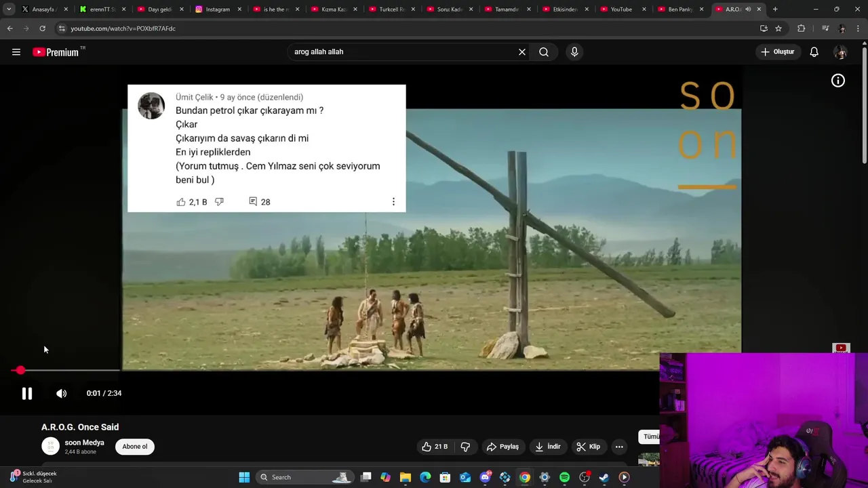Open more actions three-dot menu below video

pyautogui.click(x=619, y=447)
